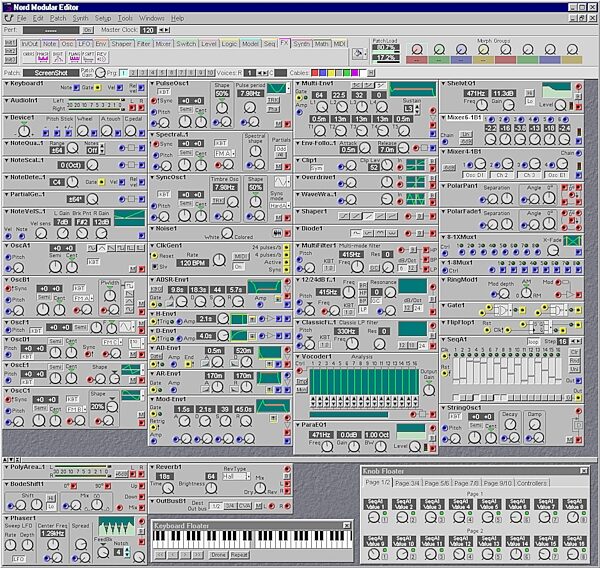The image size is (600, 568).
Task: Collapse the Keyboard1 module
Action: pos(6,83)
